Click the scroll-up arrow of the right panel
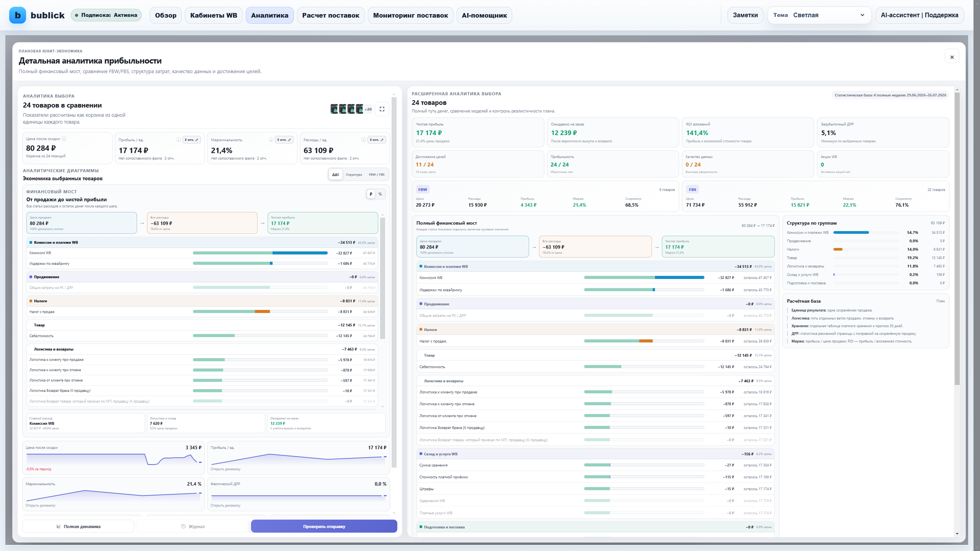 (x=957, y=90)
